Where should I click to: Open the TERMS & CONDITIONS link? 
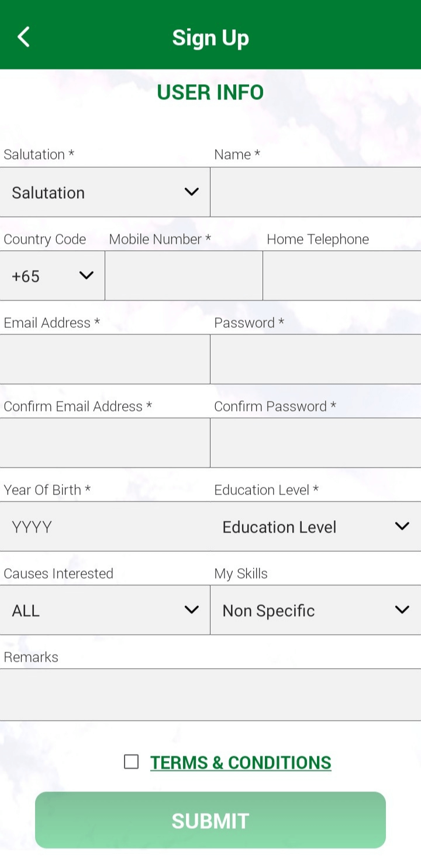tap(240, 762)
